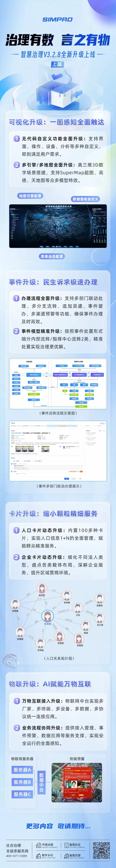Click the 治理有数 言之有物 main title
Screen dimensions: 116x868
tap(58, 40)
